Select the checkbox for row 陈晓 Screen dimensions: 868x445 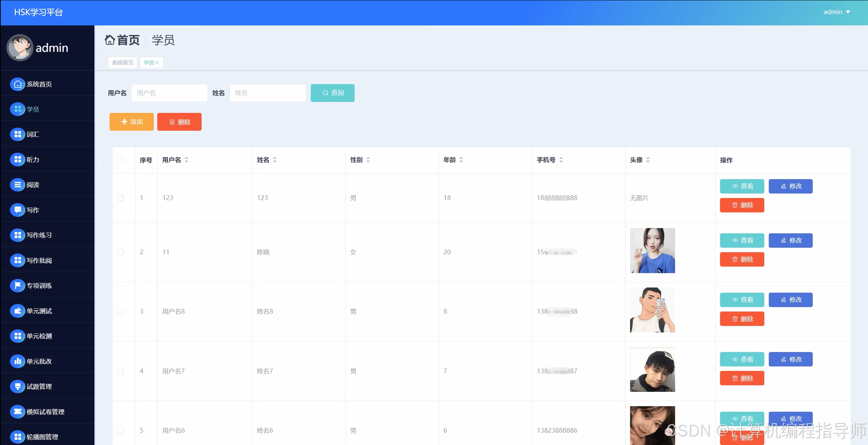pyautogui.click(x=121, y=252)
